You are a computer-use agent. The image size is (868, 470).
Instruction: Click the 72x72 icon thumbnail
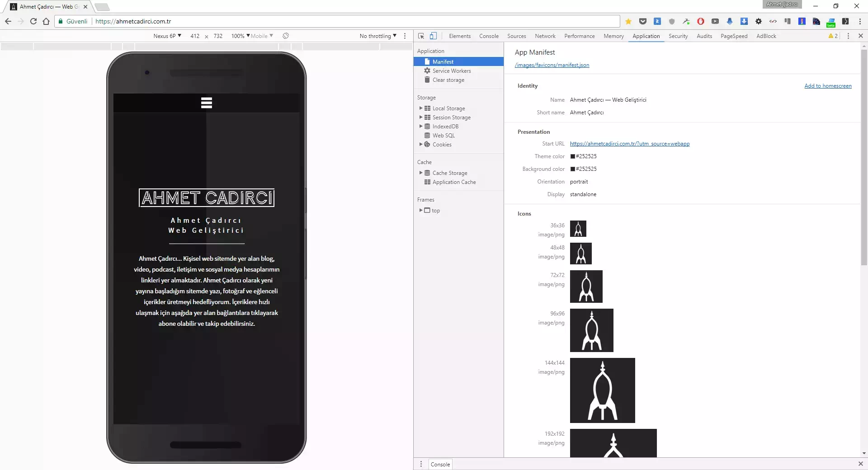tap(586, 287)
